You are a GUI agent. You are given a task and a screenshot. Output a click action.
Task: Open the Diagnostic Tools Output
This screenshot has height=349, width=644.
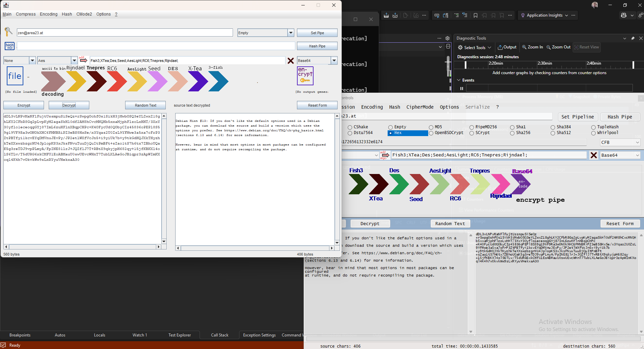[507, 47]
